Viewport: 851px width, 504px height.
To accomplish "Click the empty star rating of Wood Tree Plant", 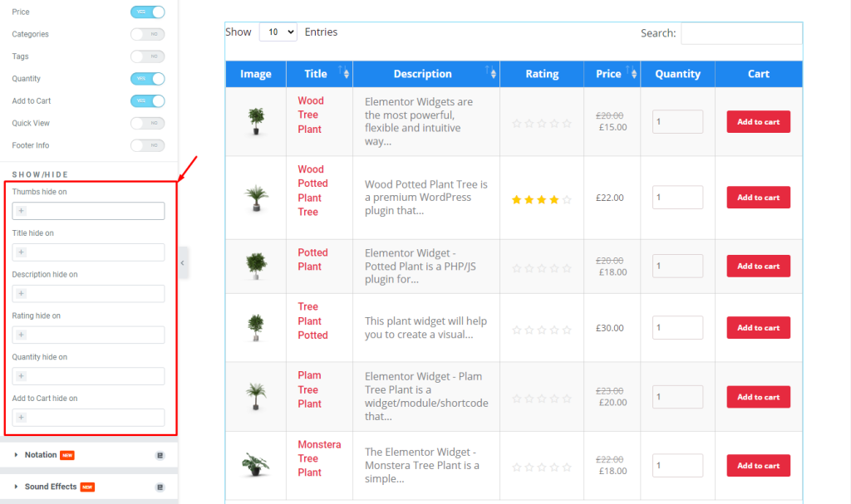I will 542,124.
